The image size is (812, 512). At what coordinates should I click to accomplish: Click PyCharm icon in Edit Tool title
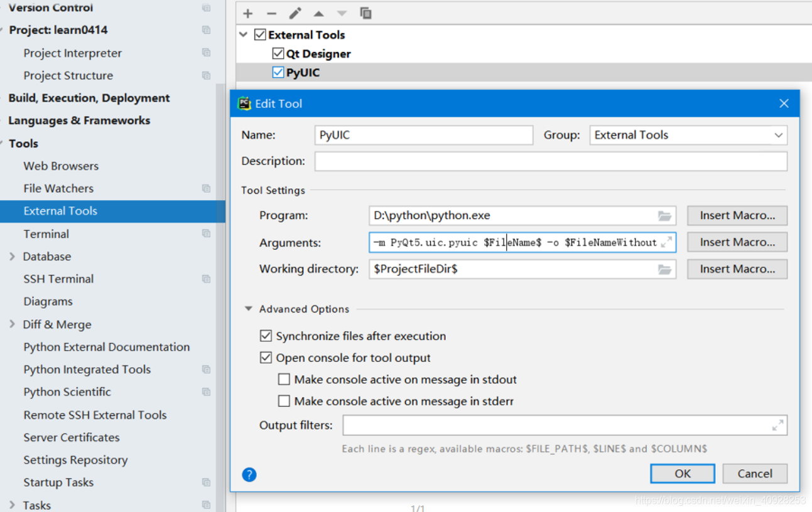click(x=244, y=104)
